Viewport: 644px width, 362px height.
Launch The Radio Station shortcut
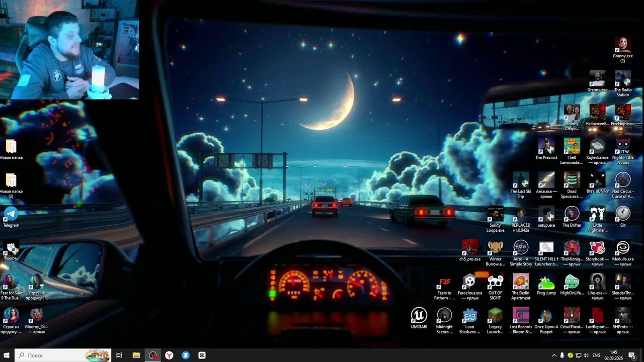pos(622,83)
